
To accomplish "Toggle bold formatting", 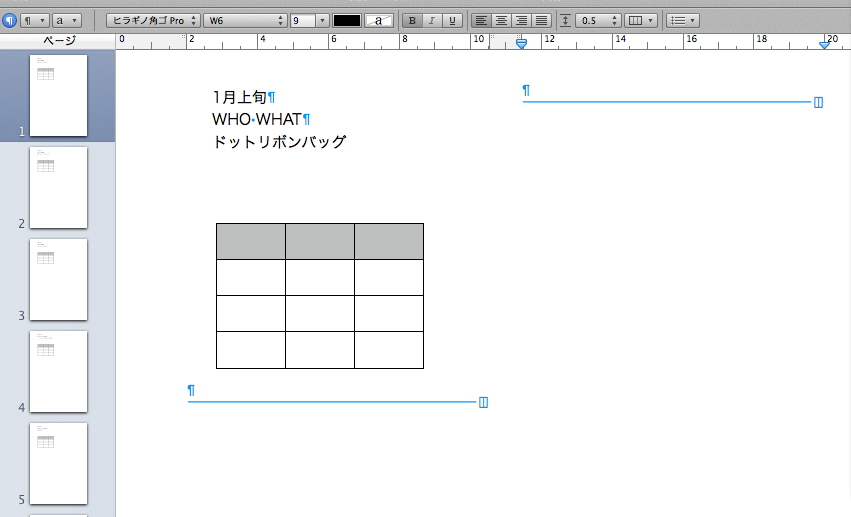I will click(x=412, y=21).
